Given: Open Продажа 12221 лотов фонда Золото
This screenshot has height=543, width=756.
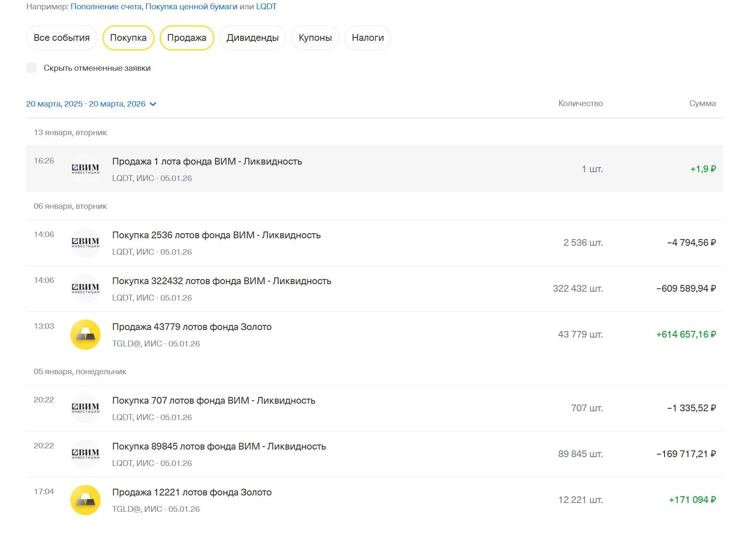Looking at the screenshot, I should click(375, 500).
